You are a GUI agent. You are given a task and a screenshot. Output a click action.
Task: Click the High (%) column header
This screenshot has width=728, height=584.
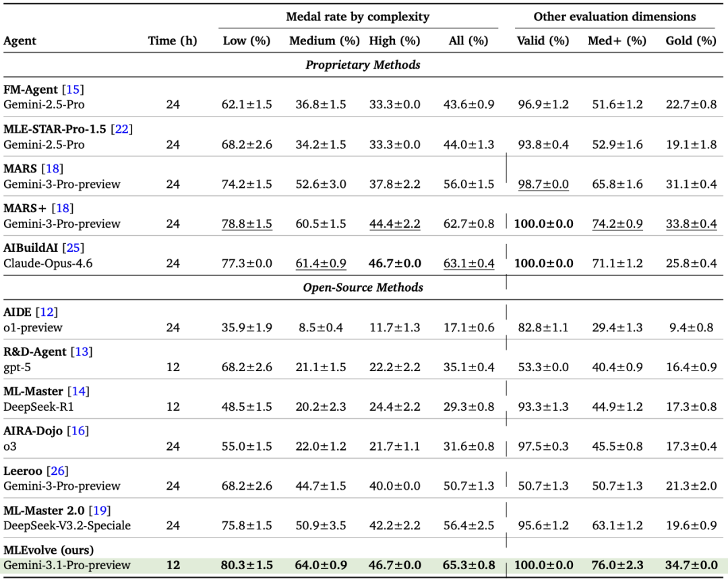click(394, 41)
